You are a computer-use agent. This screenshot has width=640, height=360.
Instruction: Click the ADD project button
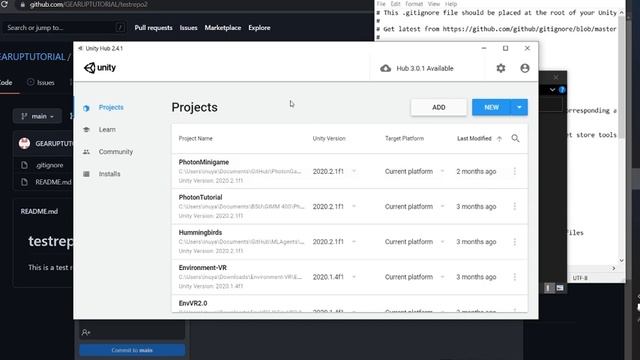tap(438, 107)
